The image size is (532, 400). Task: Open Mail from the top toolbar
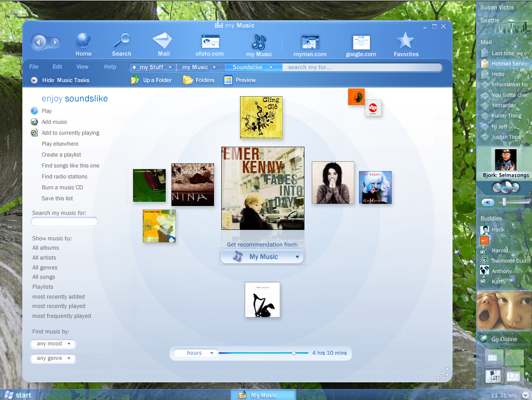(x=163, y=45)
